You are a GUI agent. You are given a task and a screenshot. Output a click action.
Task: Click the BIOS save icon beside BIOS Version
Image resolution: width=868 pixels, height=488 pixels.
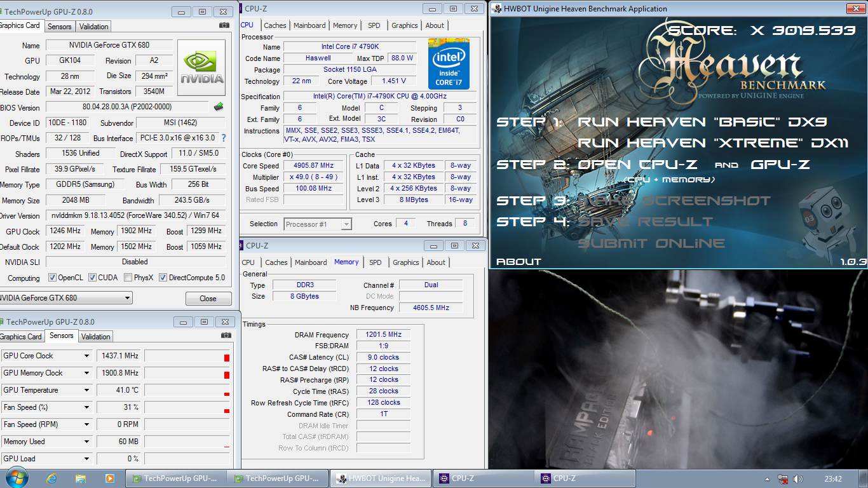pyautogui.click(x=219, y=107)
